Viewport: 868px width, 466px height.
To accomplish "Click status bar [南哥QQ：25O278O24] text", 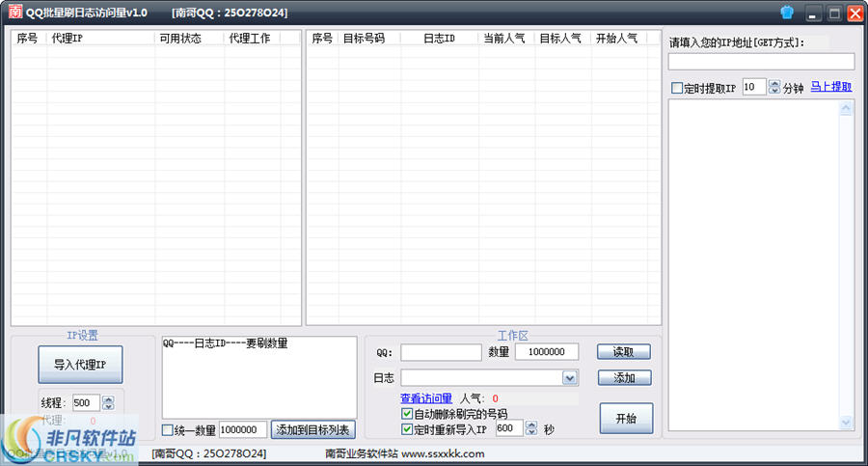I will click(x=209, y=453).
